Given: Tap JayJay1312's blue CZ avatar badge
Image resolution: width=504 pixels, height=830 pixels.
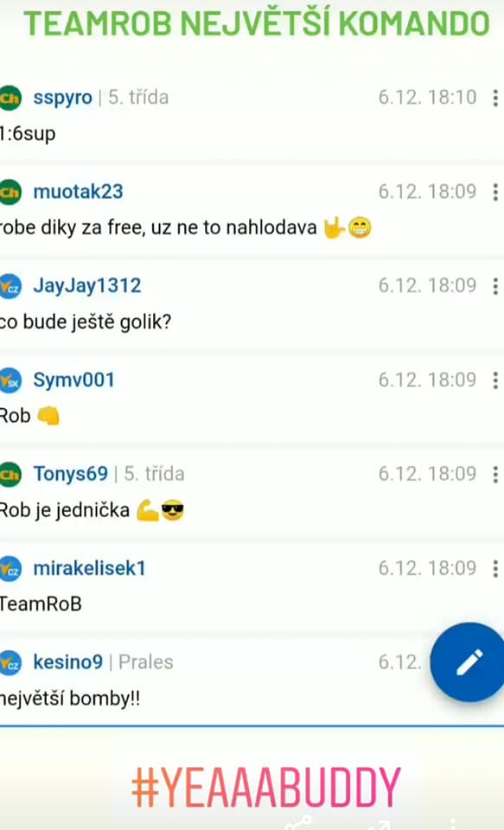Looking at the screenshot, I should [10, 286].
